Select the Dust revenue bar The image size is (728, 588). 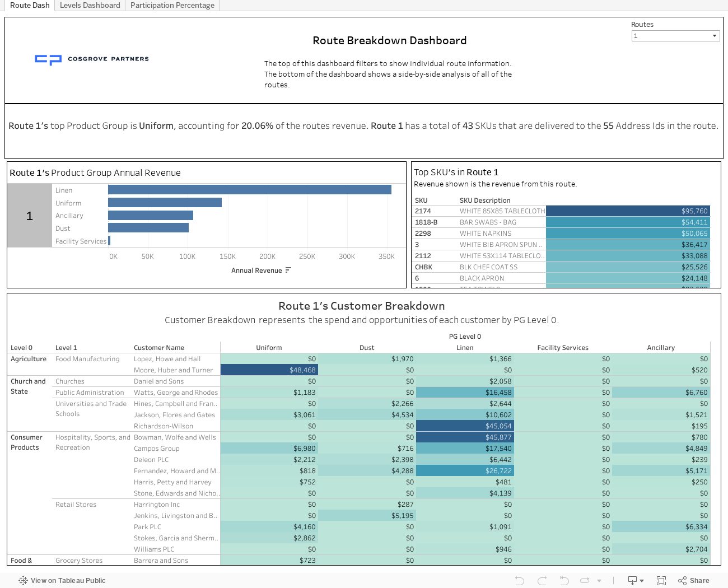coord(148,228)
